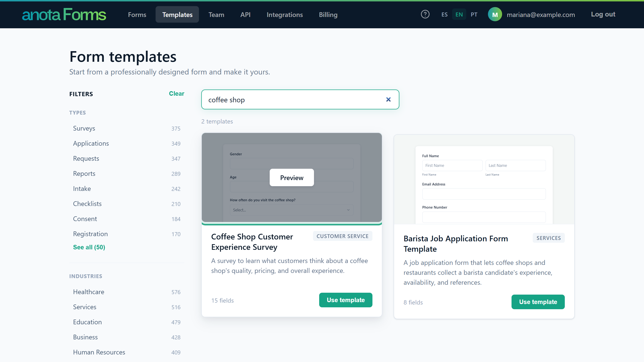The width and height of the screenshot is (644, 362).
Task: Clear search with the X icon
Action: click(388, 99)
